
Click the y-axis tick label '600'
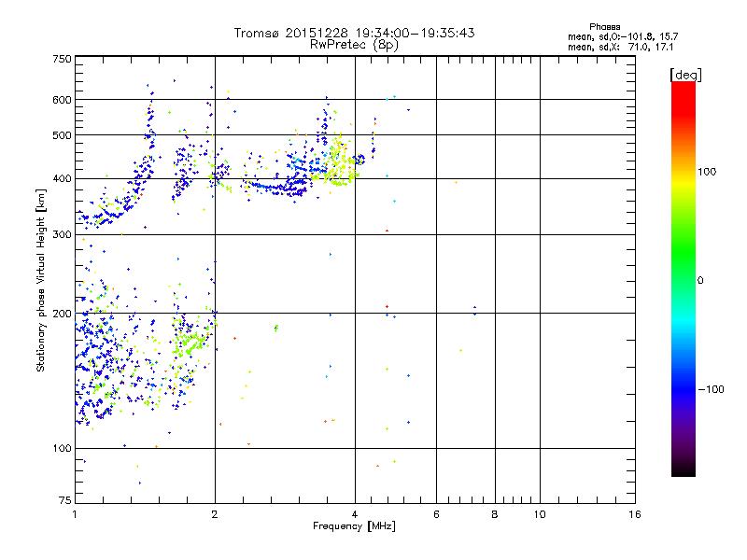[62, 100]
